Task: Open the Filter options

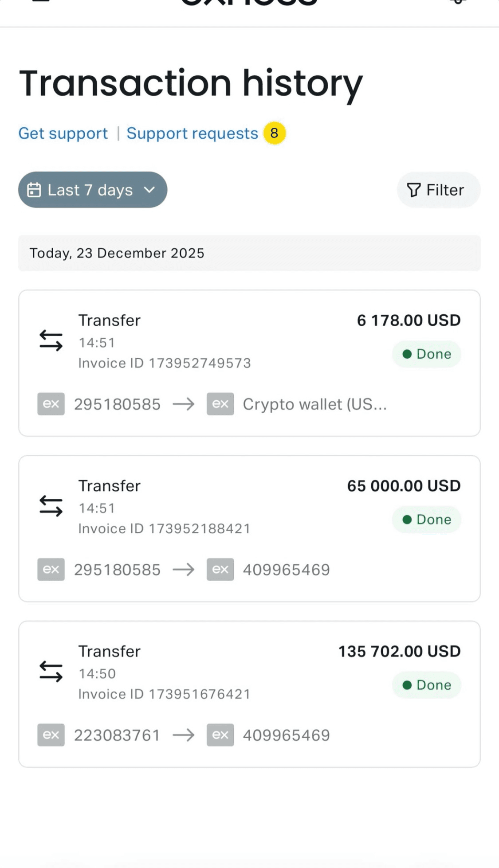Action: (x=438, y=190)
